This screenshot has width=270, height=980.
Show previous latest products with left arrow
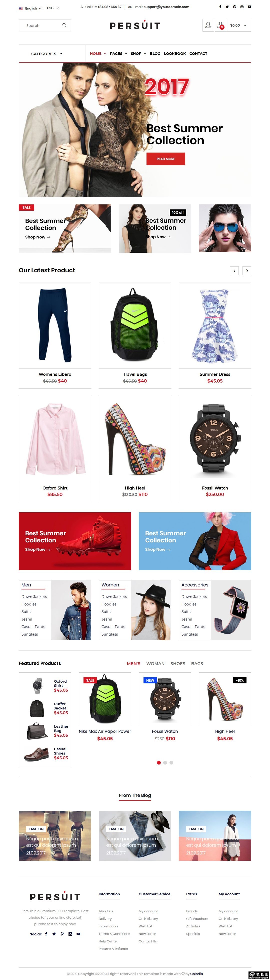pos(234,271)
